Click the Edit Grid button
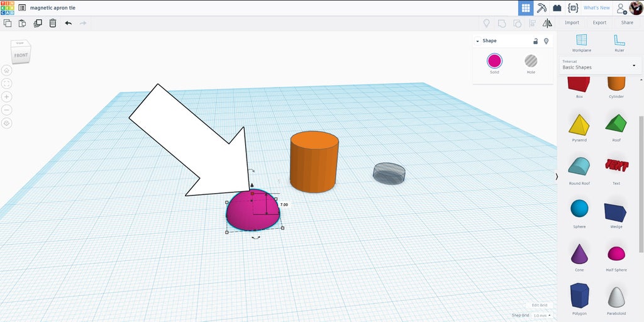644x322 pixels. [x=539, y=305]
